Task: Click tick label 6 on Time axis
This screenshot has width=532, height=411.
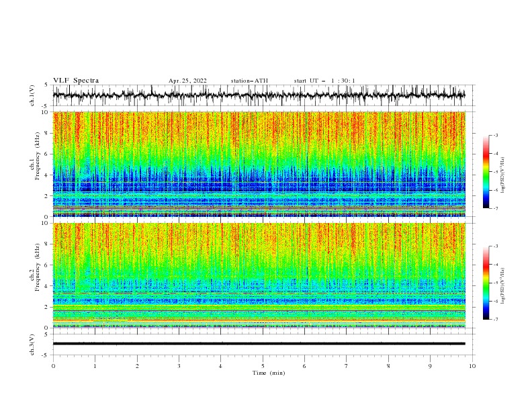Action: [304, 366]
